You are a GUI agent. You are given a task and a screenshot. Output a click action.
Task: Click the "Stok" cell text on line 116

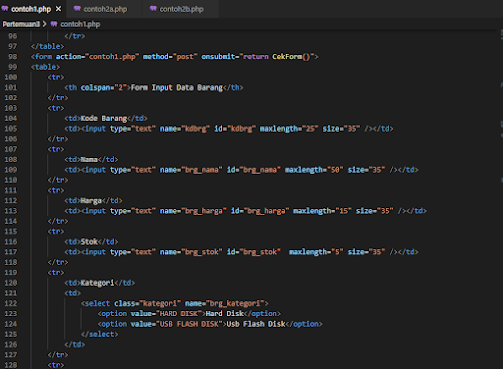89,242
